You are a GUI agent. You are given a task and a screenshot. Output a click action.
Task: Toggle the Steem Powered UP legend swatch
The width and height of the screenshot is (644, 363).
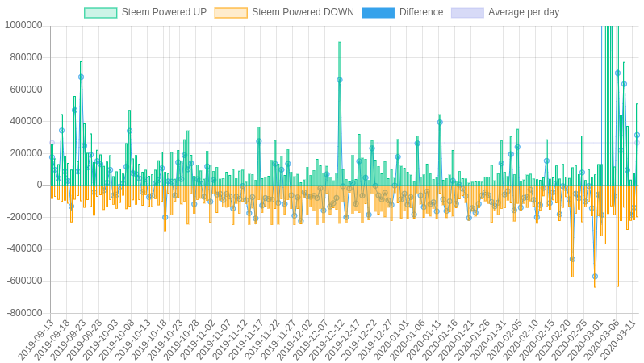click(101, 13)
